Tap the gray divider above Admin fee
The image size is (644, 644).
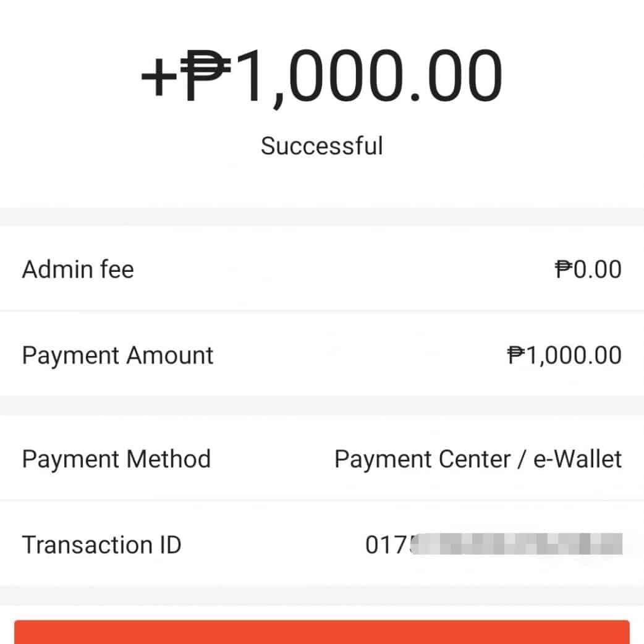tap(321, 217)
